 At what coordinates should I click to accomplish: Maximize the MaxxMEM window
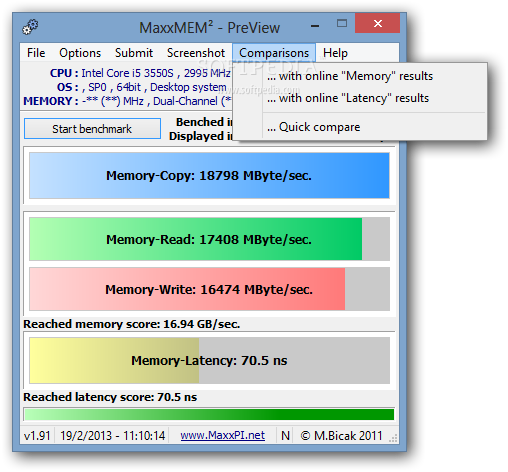[342, 23]
